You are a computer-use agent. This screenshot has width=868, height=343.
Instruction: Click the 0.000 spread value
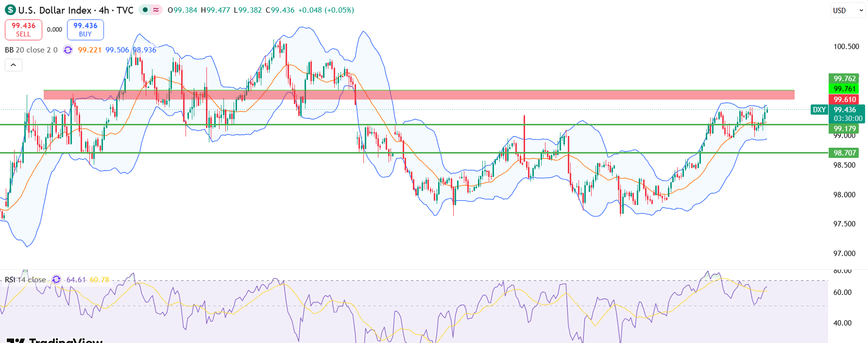click(54, 30)
